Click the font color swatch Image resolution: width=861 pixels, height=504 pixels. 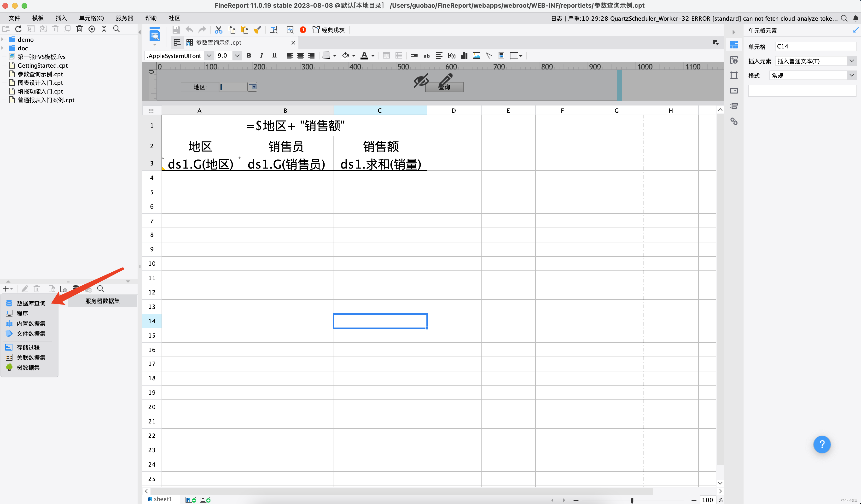click(364, 56)
